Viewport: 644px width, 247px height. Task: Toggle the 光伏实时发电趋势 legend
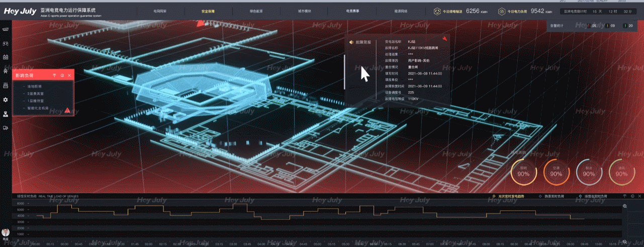[508, 196]
